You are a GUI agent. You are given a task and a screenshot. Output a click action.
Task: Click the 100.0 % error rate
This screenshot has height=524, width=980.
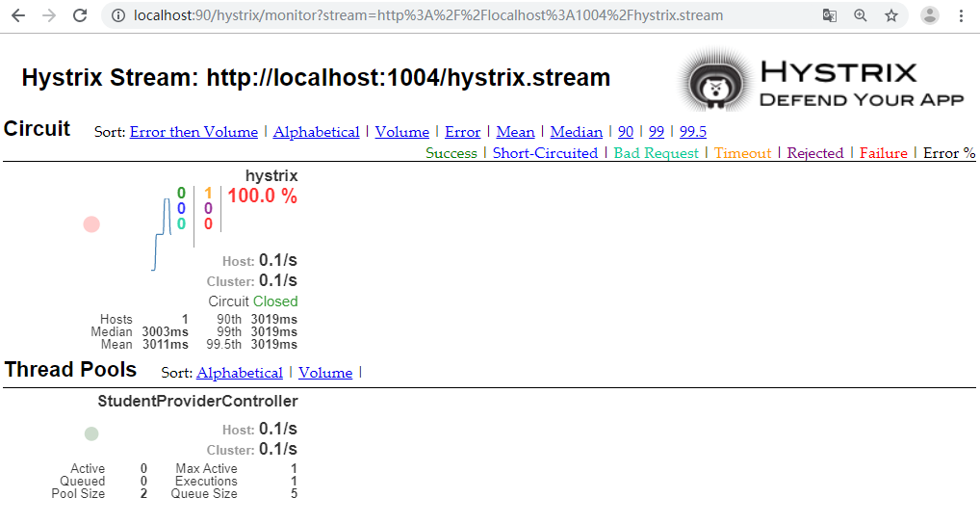click(x=262, y=196)
